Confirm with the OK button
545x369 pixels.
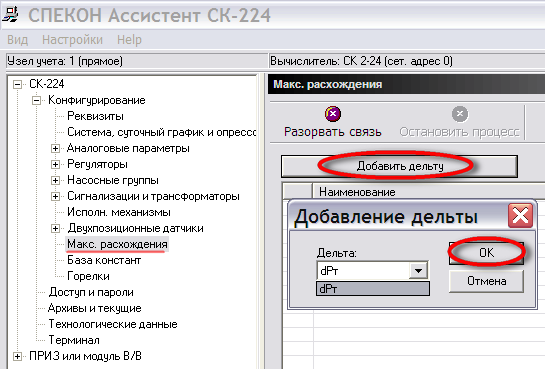(486, 253)
